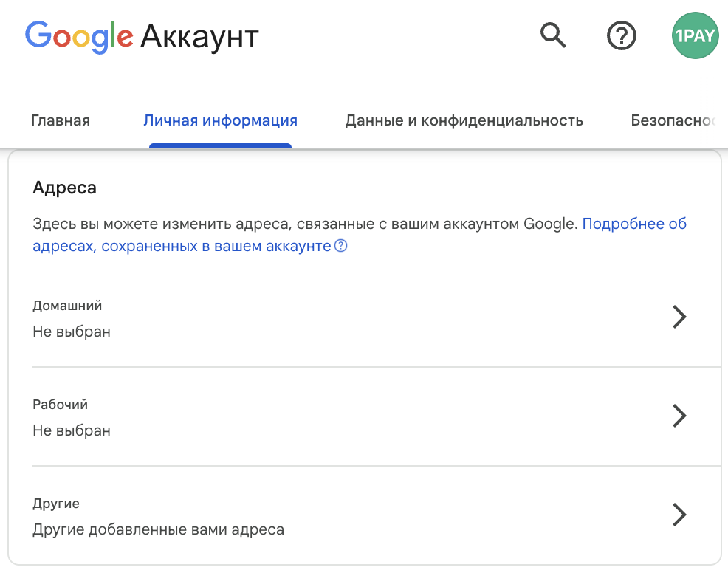Click the small help icon after the addresses link

click(340, 247)
